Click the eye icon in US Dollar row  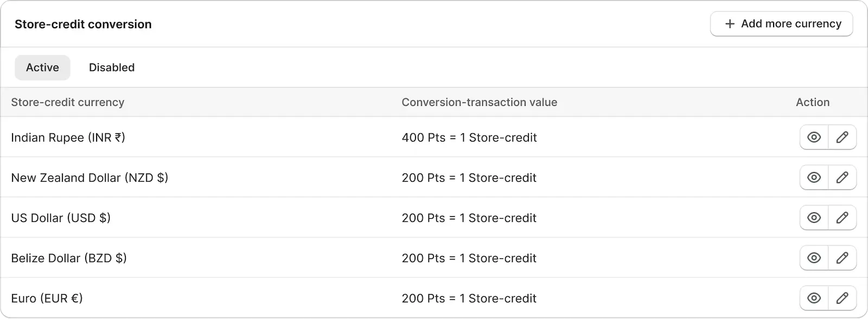[814, 218]
